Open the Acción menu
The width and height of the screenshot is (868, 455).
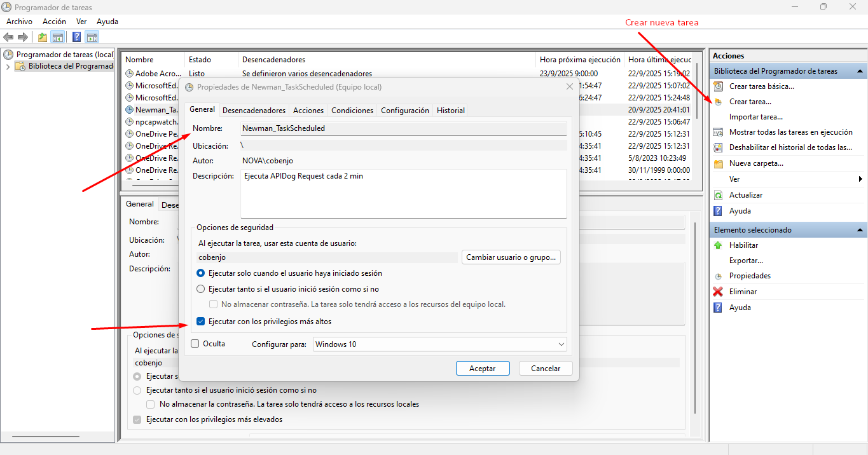pyautogui.click(x=54, y=22)
